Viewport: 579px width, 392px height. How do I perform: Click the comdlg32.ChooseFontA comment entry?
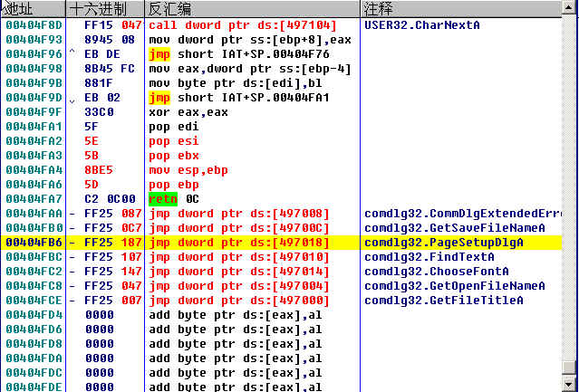point(438,272)
